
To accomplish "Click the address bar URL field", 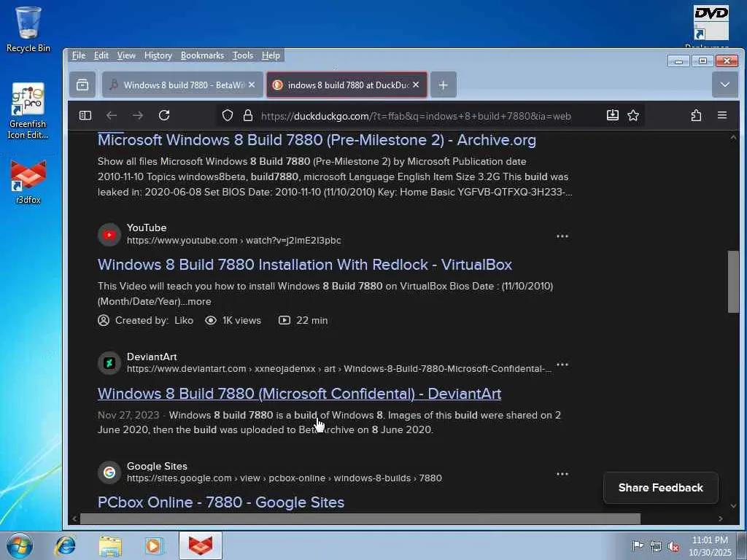I will click(x=415, y=116).
